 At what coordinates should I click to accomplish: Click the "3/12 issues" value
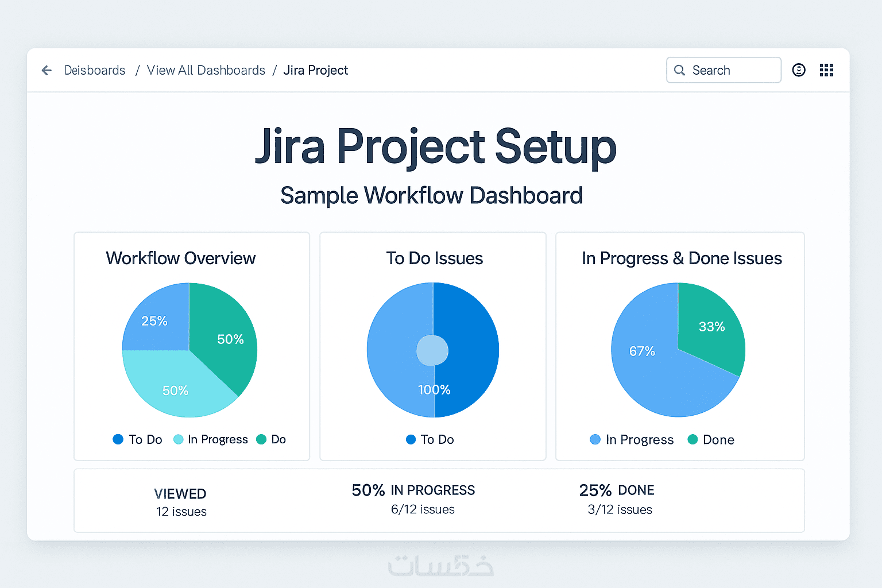[620, 509]
